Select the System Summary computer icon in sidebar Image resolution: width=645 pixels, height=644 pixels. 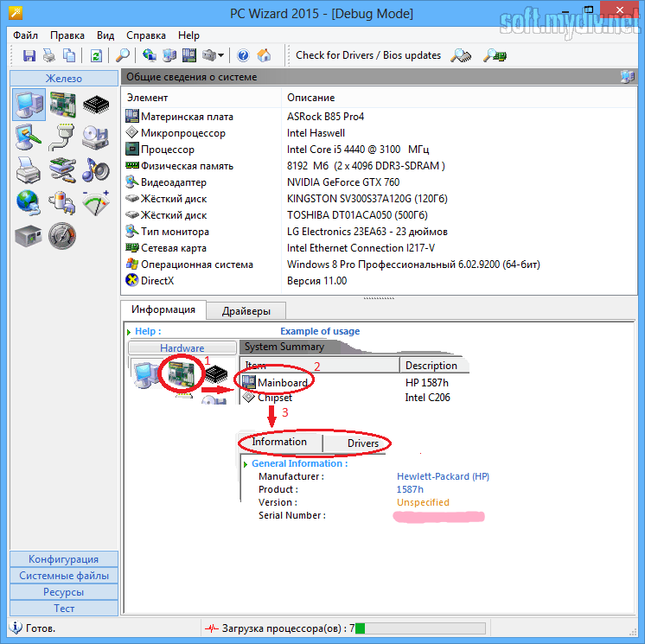[29, 105]
